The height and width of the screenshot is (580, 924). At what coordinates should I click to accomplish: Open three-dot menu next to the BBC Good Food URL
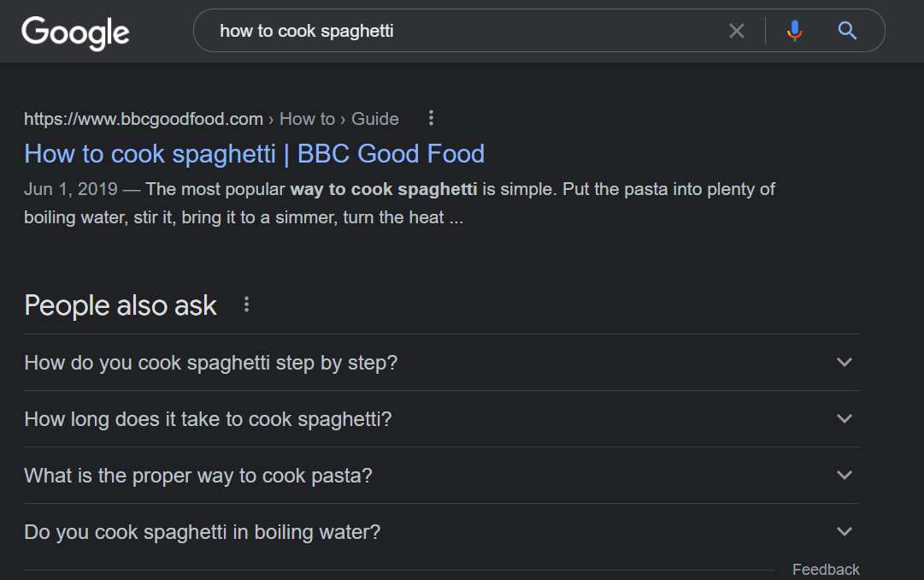(x=431, y=118)
